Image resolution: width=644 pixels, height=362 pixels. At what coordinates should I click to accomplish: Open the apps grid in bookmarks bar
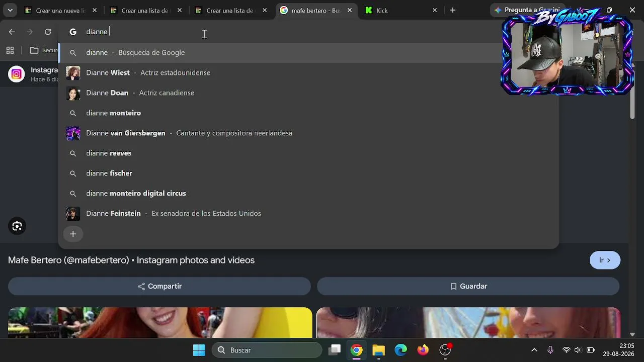tap(10, 50)
